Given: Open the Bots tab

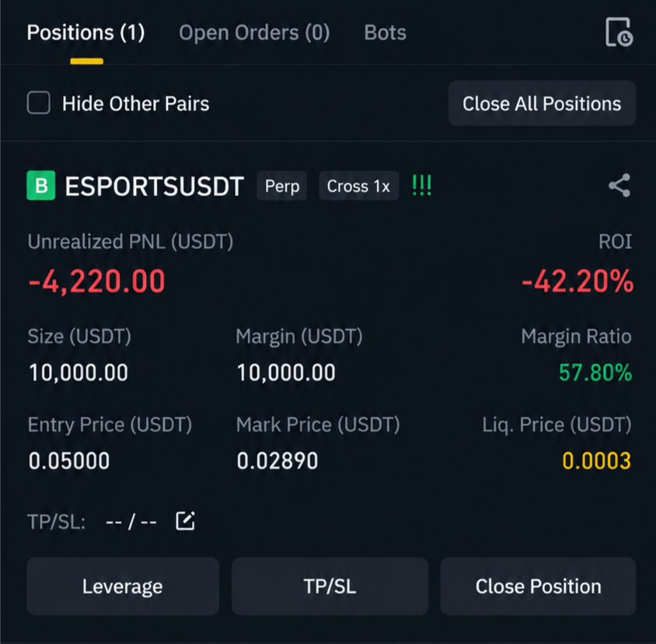Looking at the screenshot, I should (x=385, y=33).
